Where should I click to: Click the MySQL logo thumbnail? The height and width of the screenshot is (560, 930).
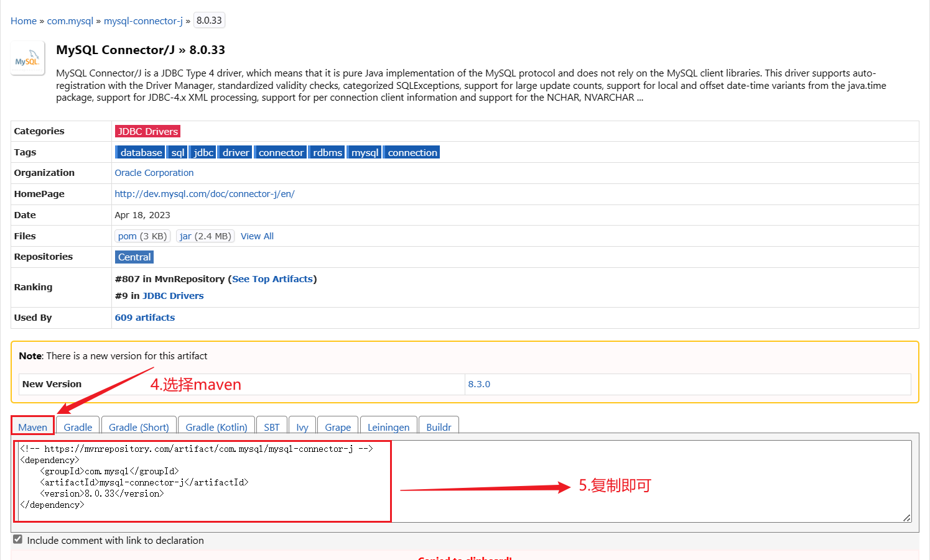(x=27, y=58)
